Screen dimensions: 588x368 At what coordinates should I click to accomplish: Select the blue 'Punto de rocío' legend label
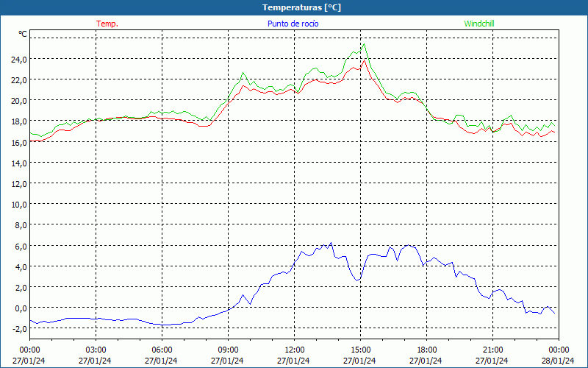click(293, 24)
